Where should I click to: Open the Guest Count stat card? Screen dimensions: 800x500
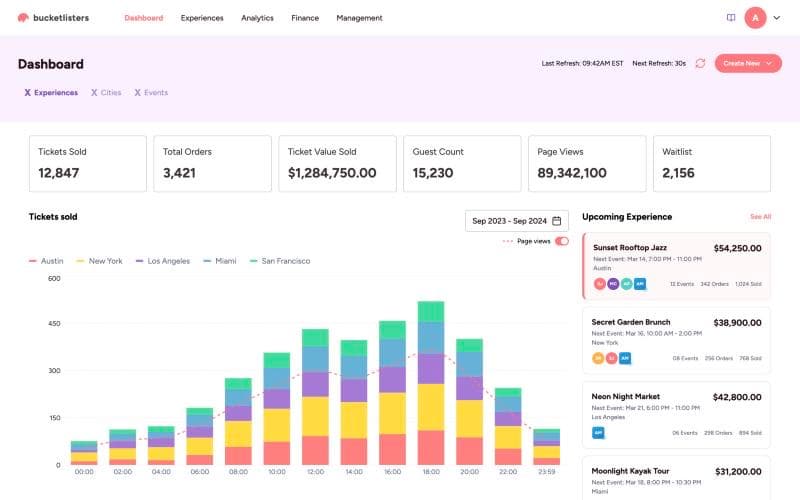coord(462,164)
